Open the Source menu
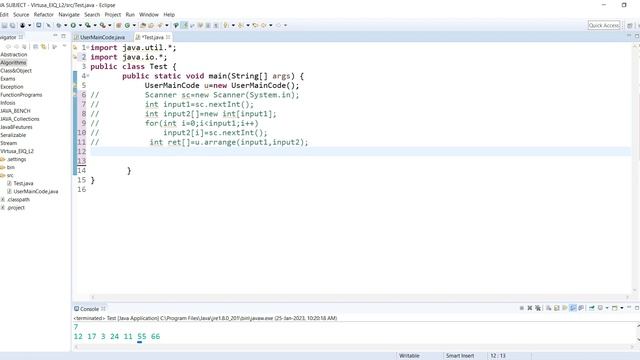640x360 pixels. [x=21, y=14]
